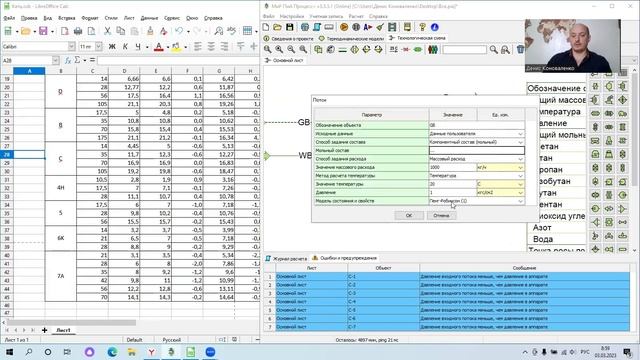The image size is (640, 360).
Task: Toggle align left in Calc toolbar
Action: click(x=198, y=47)
